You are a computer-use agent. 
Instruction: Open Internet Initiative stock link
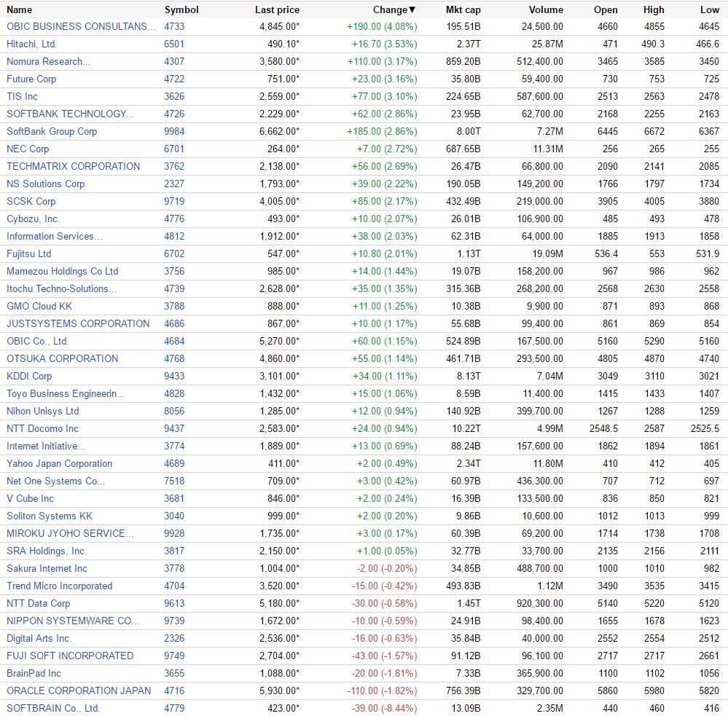[45, 446]
